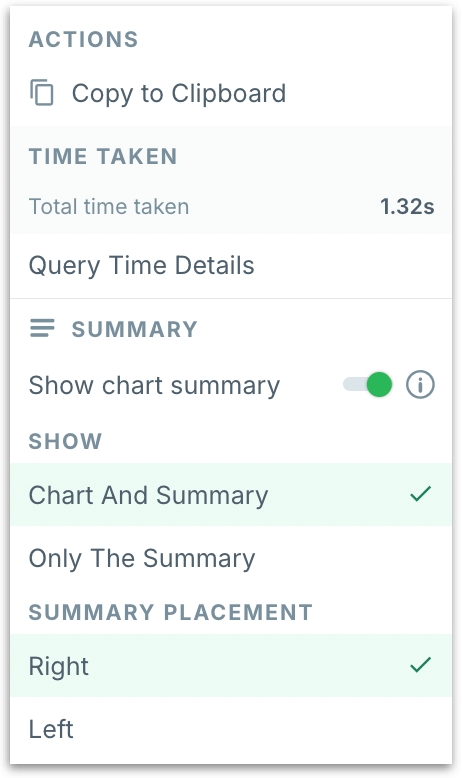
Task: Click the SUMMARY section heading text
Action: (134, 329)
